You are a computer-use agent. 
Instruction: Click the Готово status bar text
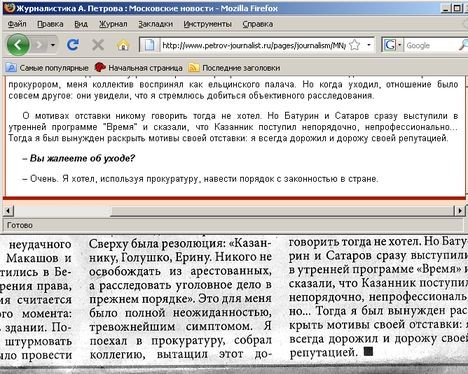(x=20, y=225)
